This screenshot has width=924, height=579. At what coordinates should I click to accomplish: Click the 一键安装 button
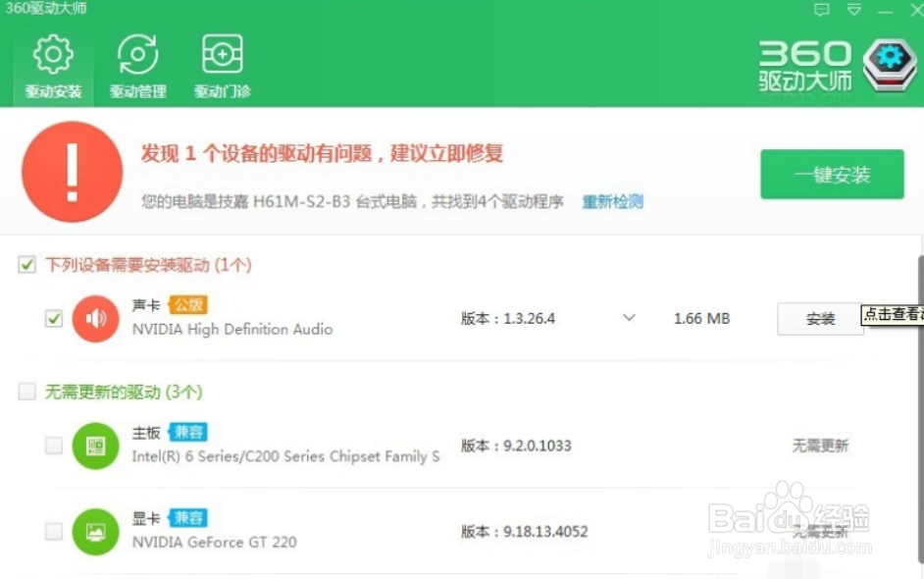832,175
